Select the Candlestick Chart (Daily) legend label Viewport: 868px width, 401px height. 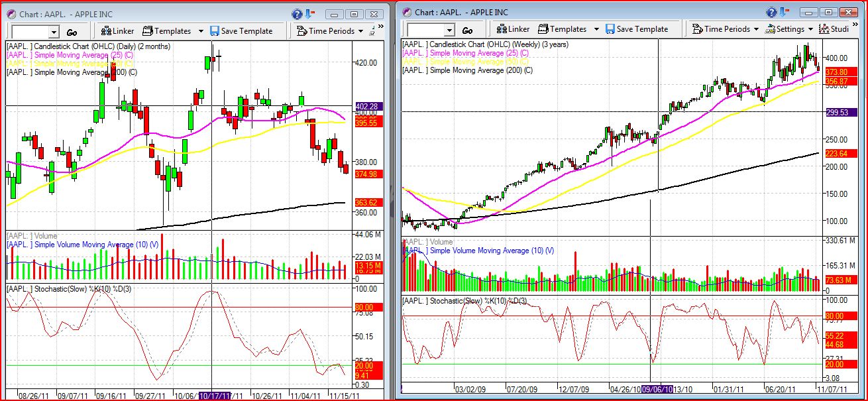[x=88, y=46]
